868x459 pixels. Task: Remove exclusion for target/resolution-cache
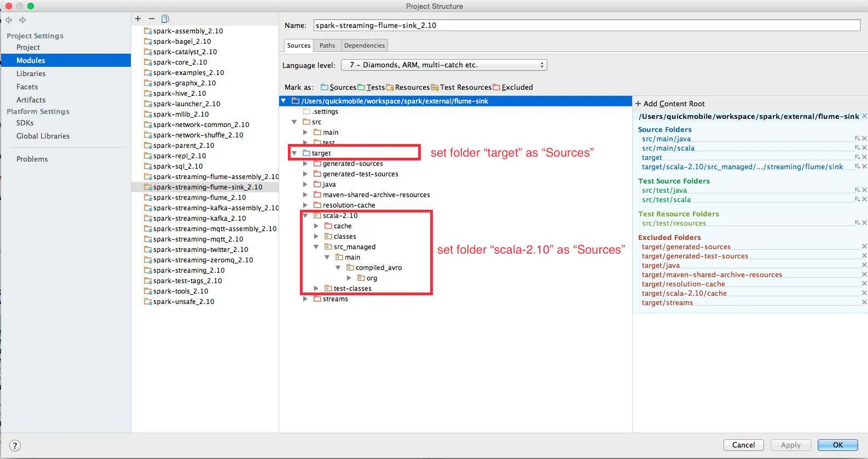pos(864,284)
